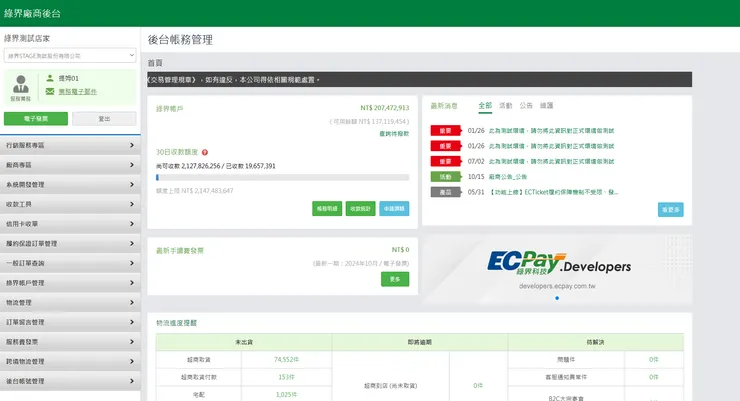Expand the 信用卡收單 menu
The image size is (740, 401).
coord(70,224)
